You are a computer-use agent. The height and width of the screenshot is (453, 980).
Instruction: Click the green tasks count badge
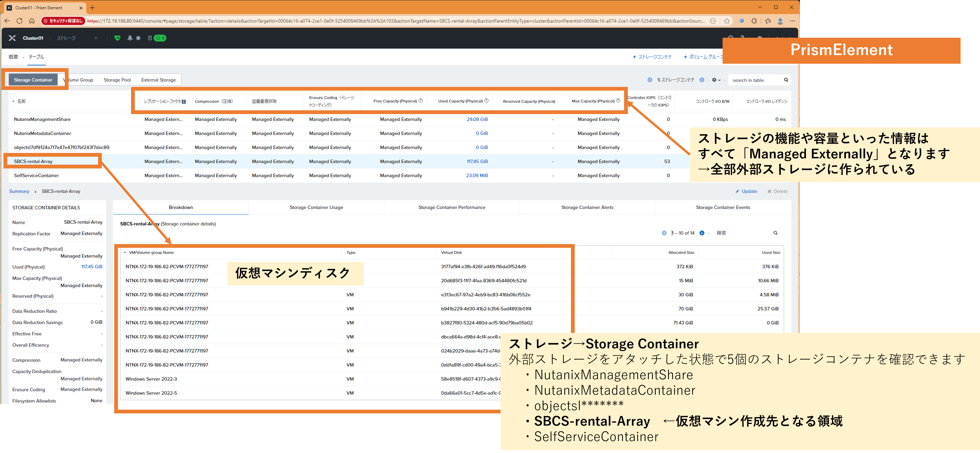pos(160,38)
